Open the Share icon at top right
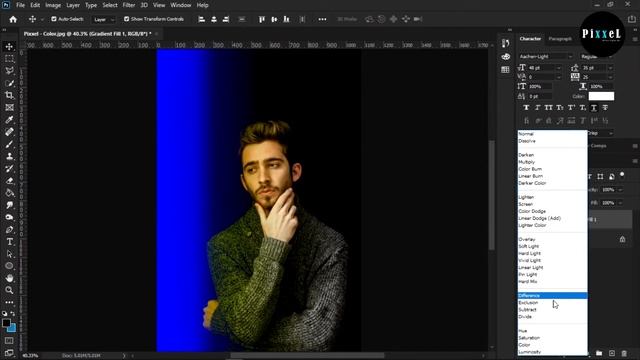 pos(632,19)
